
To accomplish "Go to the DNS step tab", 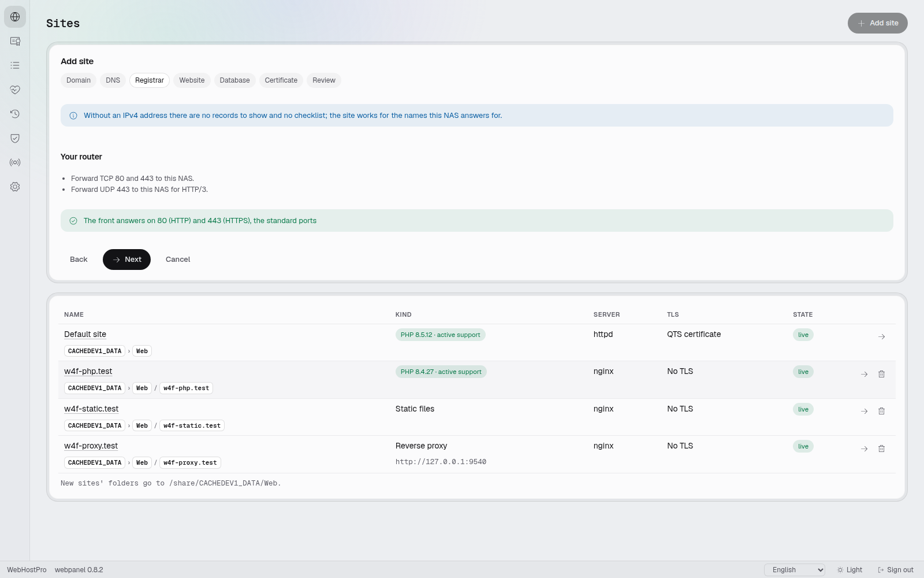I will (113, 80).
